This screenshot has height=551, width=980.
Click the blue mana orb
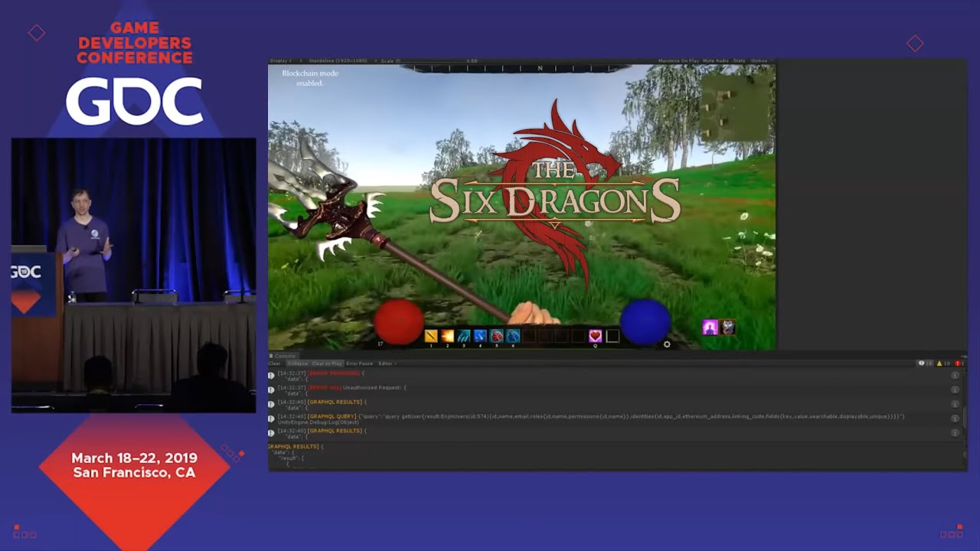[x=645, y=321]
